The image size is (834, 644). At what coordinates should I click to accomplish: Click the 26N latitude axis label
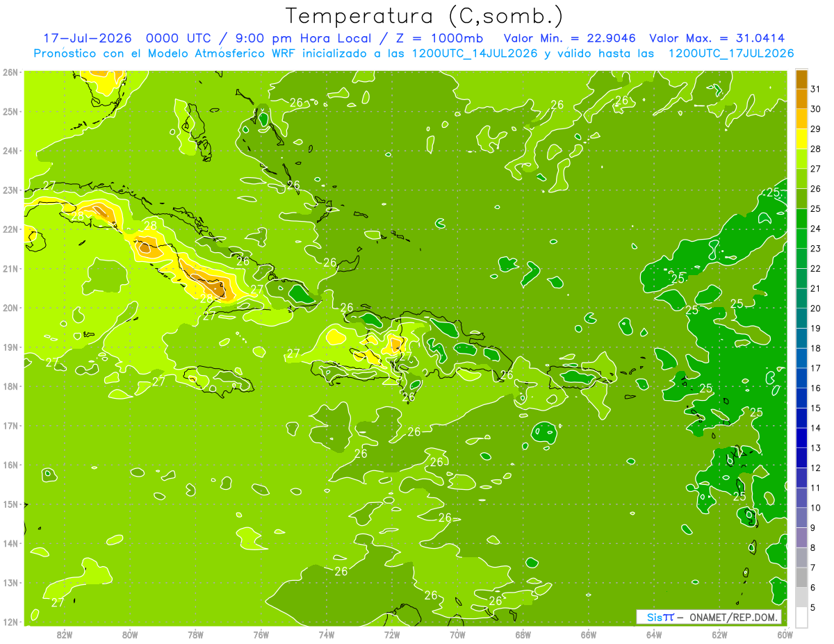(10, 72)
